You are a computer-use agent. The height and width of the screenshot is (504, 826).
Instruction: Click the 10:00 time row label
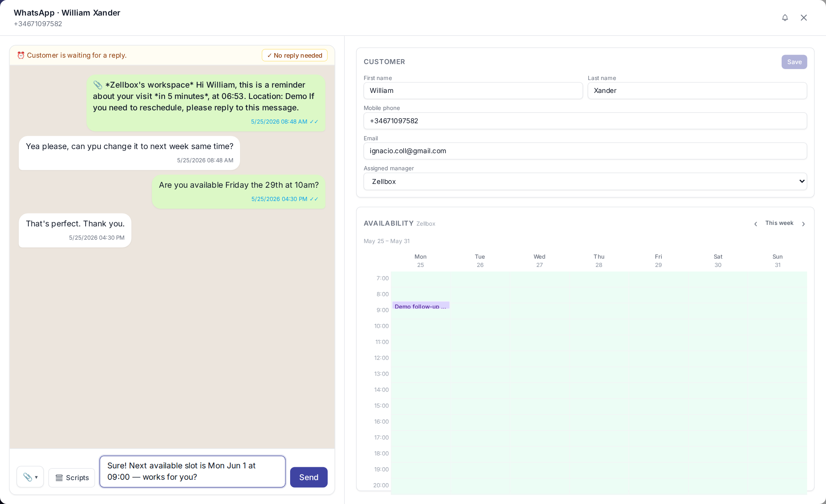coord(382,326)
